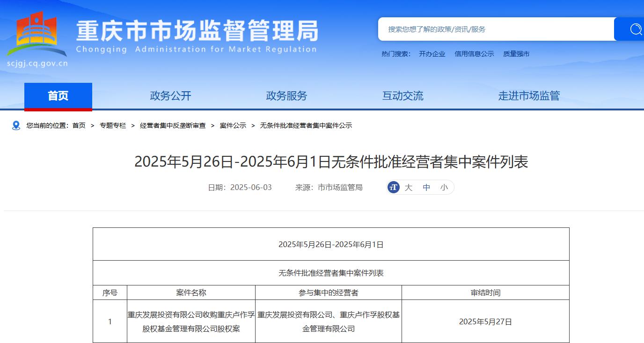This screenshot has height=343, width=644.
Task: Click the font size 'T' icon
Action: click(x=394, y=187)
